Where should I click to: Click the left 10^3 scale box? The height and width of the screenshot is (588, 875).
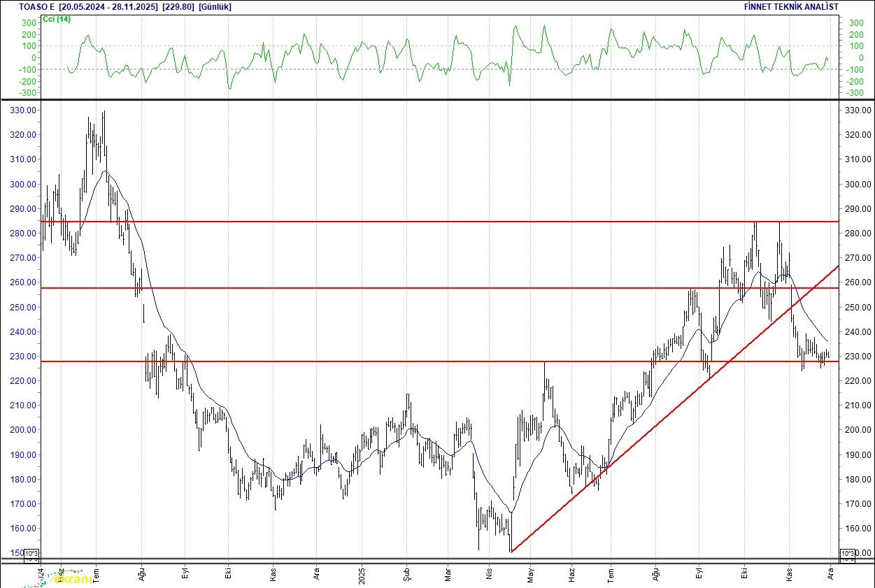[32, 555]
